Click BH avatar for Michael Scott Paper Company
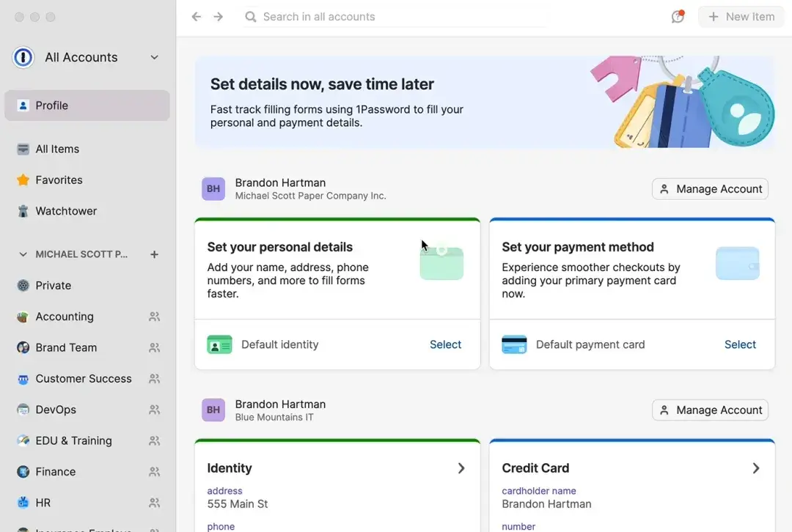This screenshot has width=792, height=532. [x=213, y=189]
